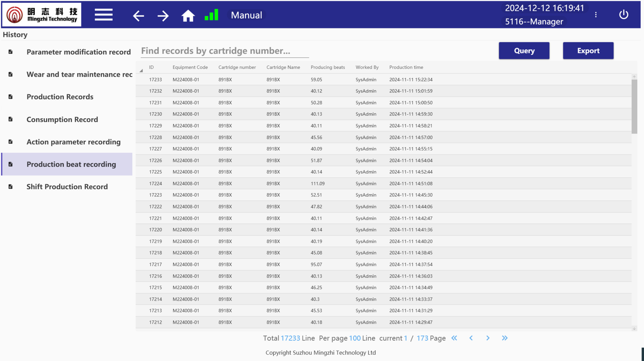Image resolution: width=644 pixels, height=361 pixels.
Task: Focus the cartridge number search field
Action: tap(224, 51)
